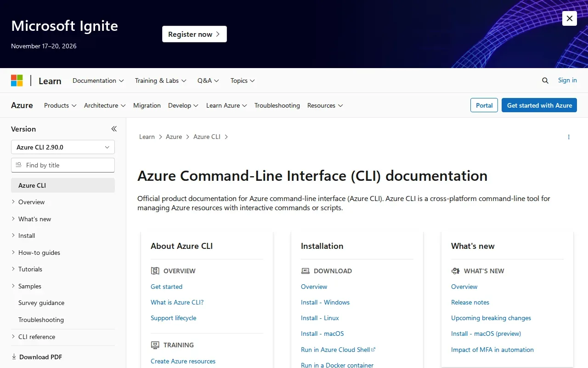Screen dimensions: 588x368
Task: Open Survey guidance in the sidebar
Action: [63, 303]
